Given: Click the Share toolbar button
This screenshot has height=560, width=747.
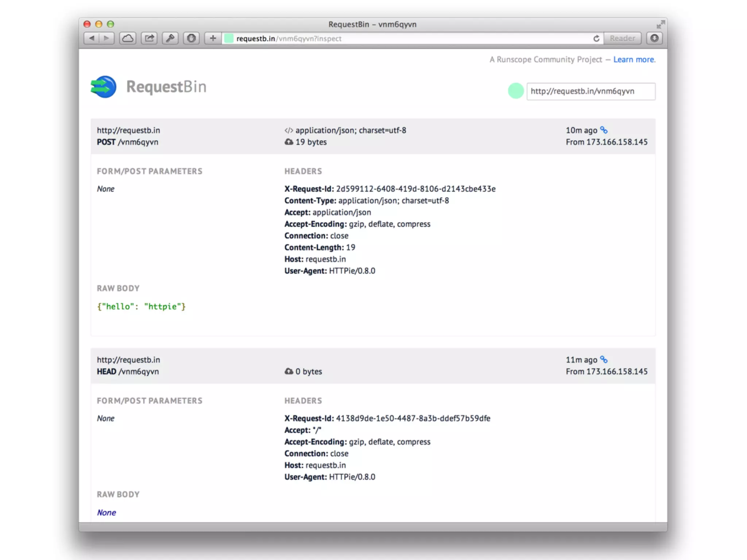Looking at the screenshot, I should (x=149, y=38).
